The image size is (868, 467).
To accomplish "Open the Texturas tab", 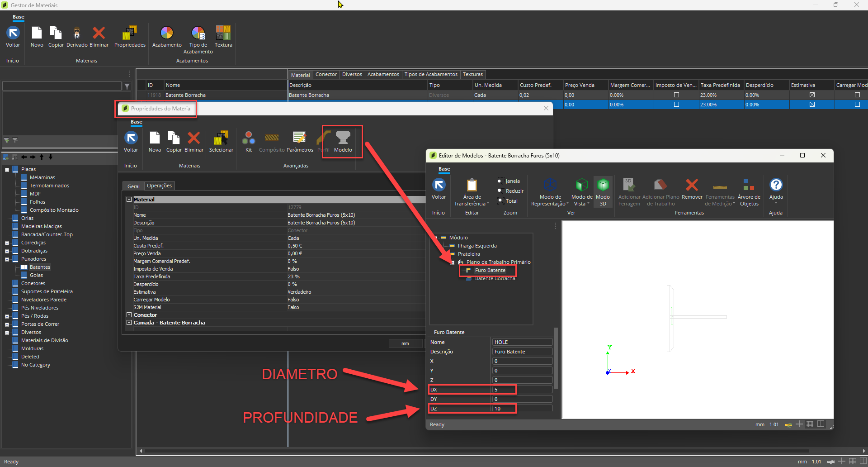I will [x=473, y=75].
